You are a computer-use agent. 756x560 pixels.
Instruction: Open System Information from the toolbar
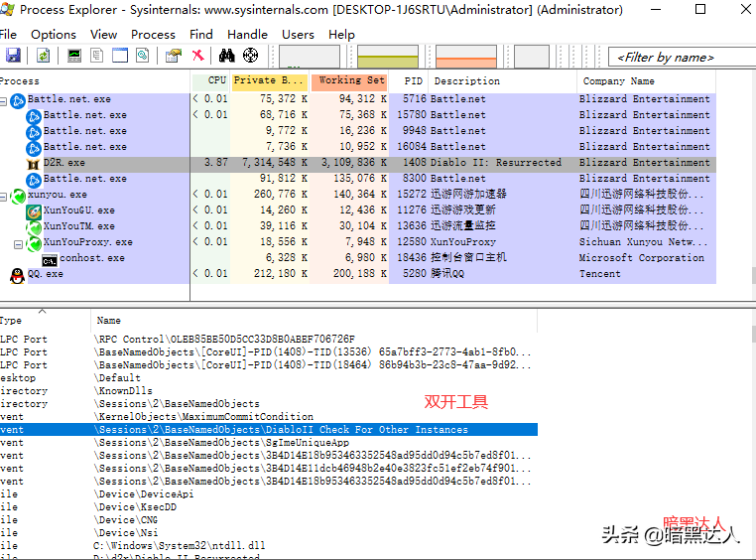(x=74, y=56)
